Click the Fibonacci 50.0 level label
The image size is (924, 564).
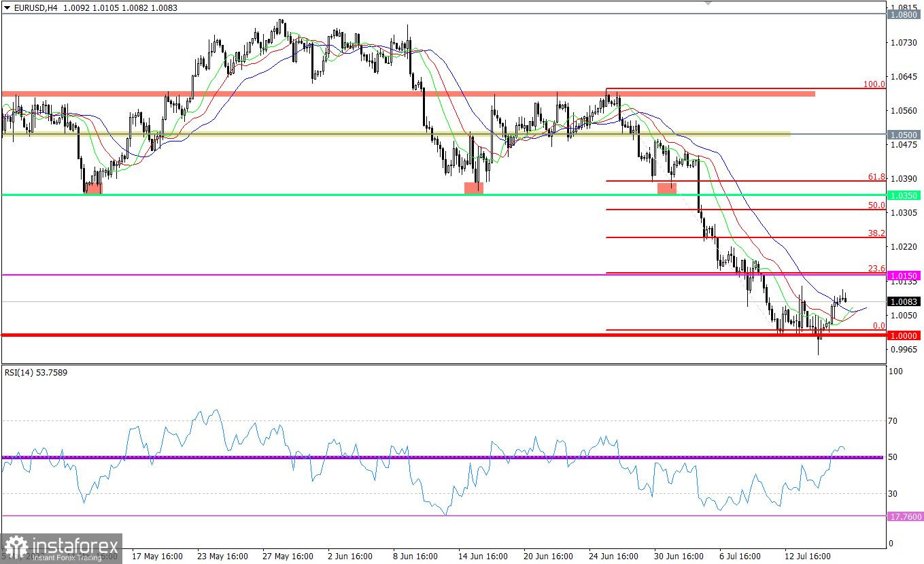click(876, 205)
